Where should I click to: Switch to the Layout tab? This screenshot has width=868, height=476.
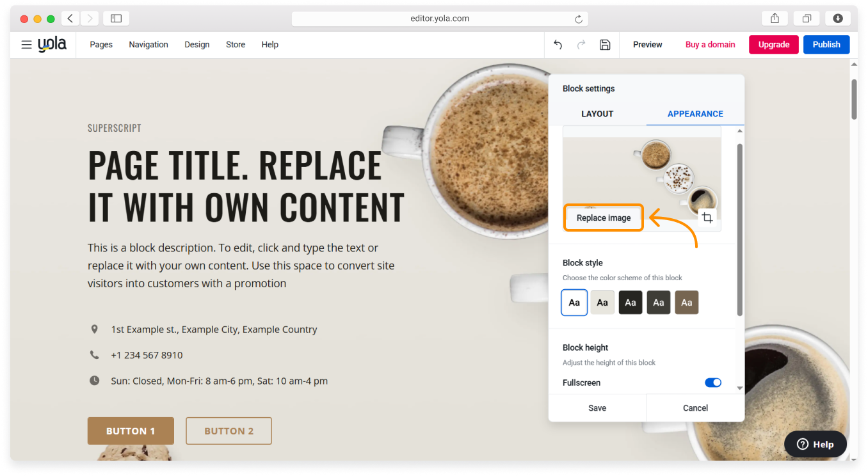point(597,114)
